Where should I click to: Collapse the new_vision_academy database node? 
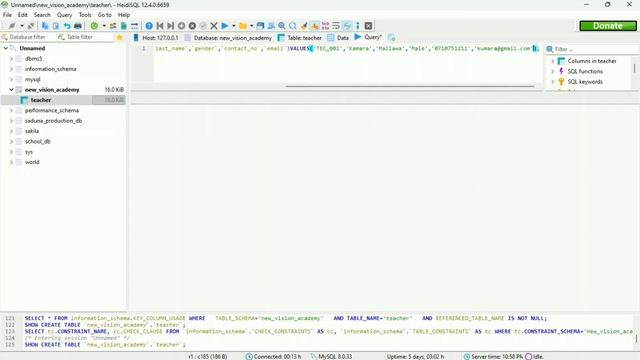click(x=11, y=89)
